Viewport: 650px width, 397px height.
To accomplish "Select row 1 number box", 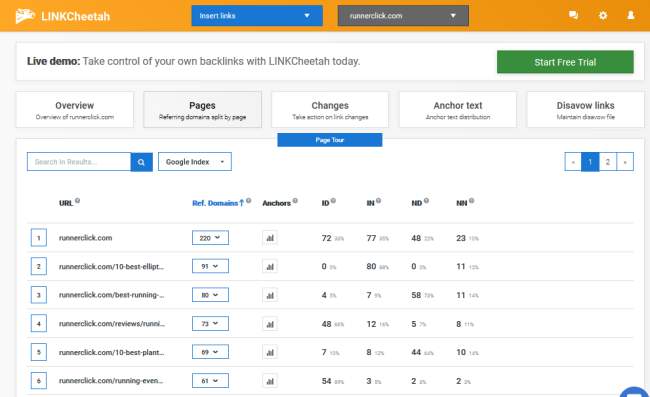I will tap(39, 238).
